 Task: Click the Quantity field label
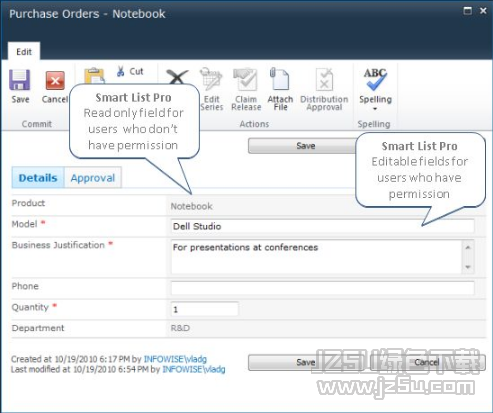(x=30, y=307)
